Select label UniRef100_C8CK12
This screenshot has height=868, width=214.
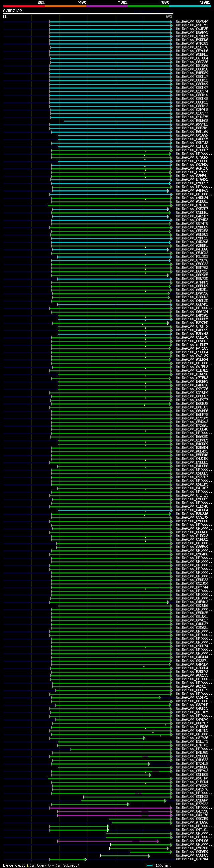pyautogui.click(x=192, y=80)
